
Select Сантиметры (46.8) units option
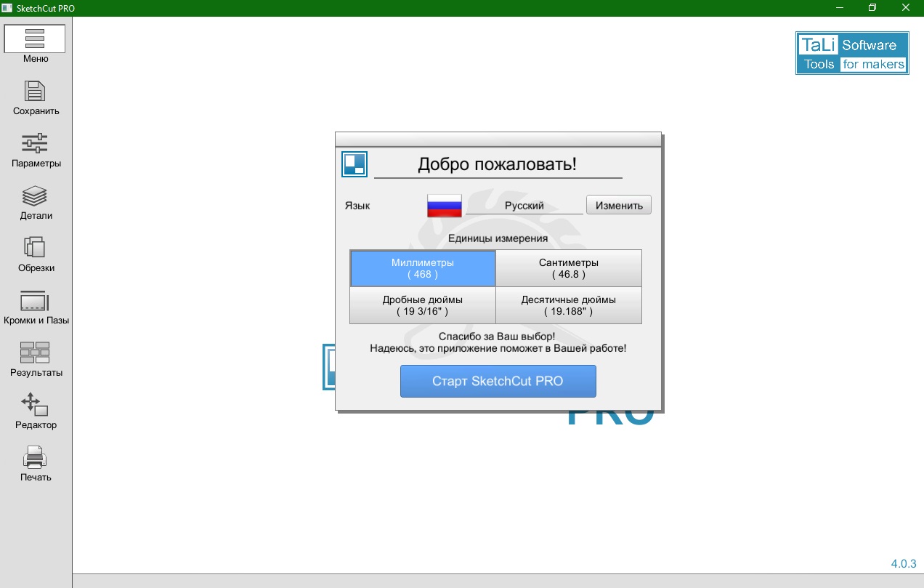point(569,268)
